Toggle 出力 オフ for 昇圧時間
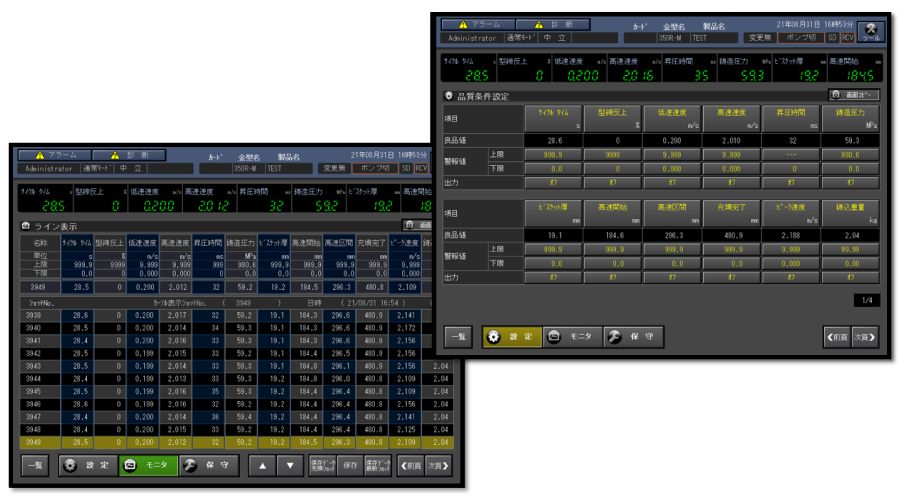 tap(791, 183)
